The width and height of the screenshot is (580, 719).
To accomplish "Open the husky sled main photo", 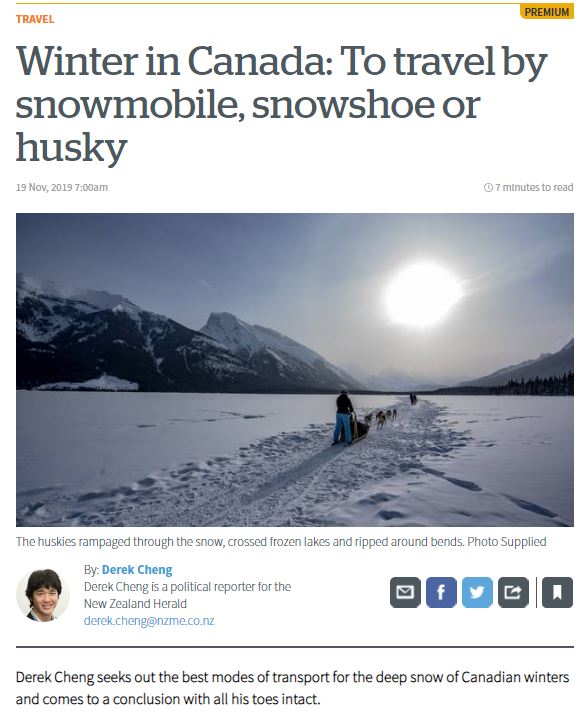I will [295, 370].
